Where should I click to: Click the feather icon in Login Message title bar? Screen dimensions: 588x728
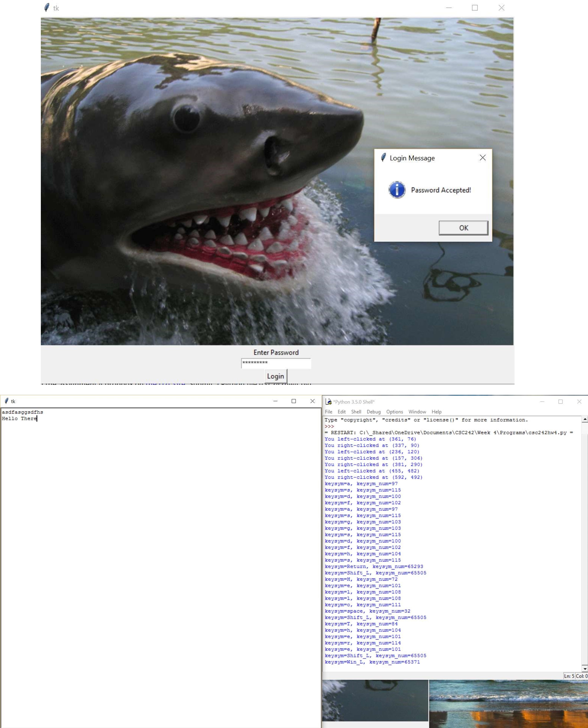383,157
